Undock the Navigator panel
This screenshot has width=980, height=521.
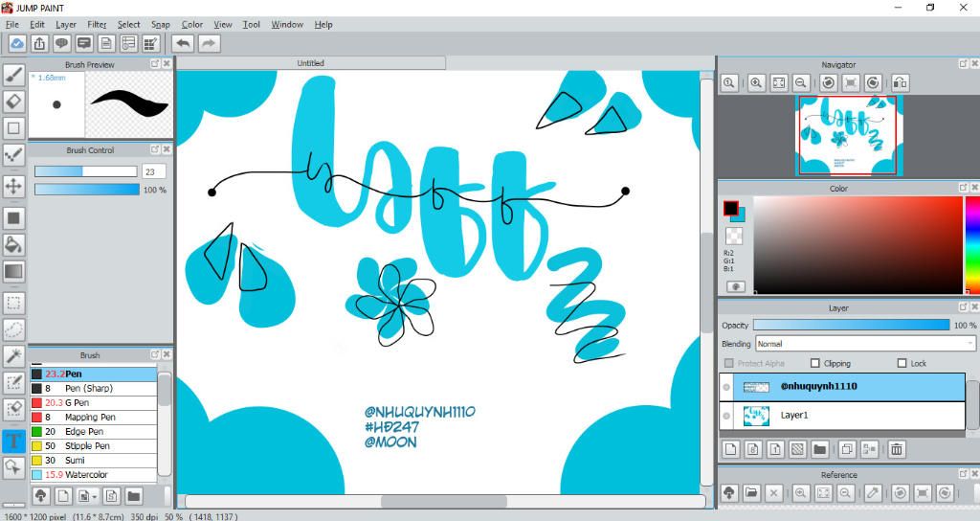pyautogui.click(x=963, y=64)
